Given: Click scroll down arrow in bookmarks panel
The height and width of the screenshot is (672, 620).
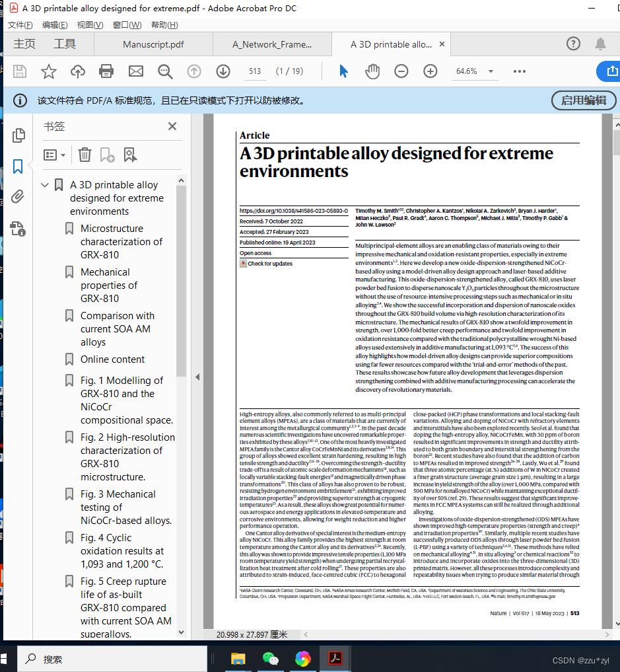Looking at the screenshot, I should [181, 632].
